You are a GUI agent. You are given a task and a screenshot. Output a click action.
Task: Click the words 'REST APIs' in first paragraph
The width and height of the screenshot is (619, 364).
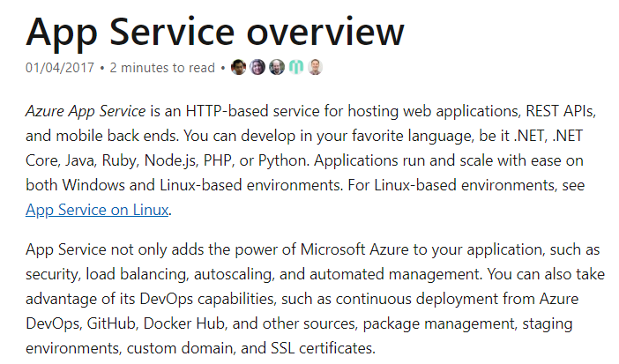(560, 111)
